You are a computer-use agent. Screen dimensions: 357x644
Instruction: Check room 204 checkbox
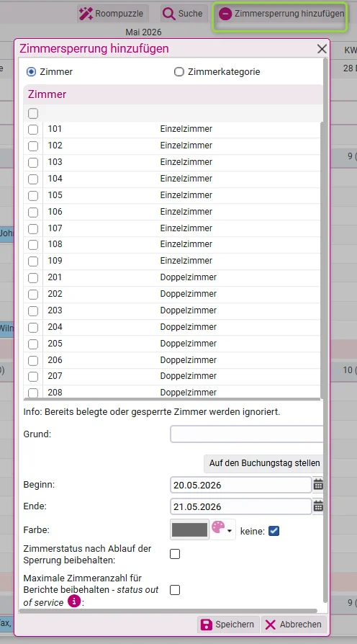pos(33,328)
